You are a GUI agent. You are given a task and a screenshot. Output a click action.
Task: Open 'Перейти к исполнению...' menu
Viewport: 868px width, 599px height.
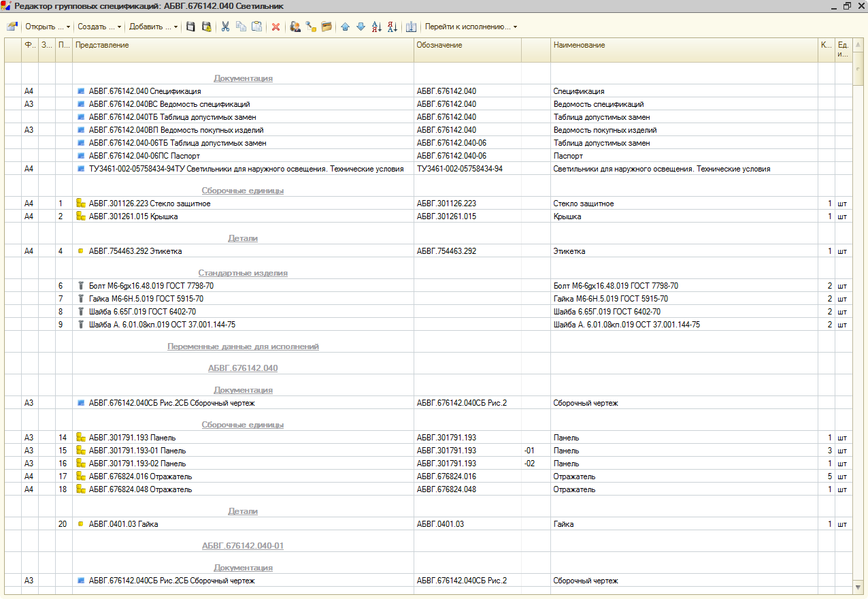471,27
